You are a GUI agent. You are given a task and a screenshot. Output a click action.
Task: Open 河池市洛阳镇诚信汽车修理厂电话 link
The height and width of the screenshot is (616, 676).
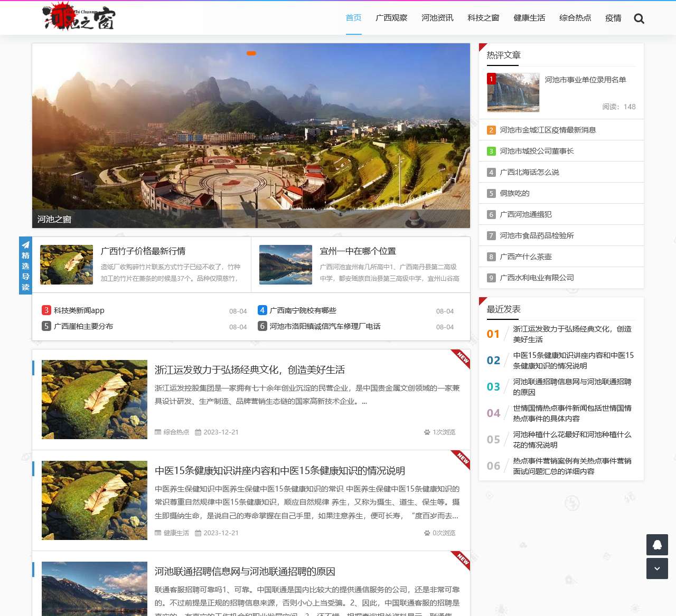click(x=325, y=326)
